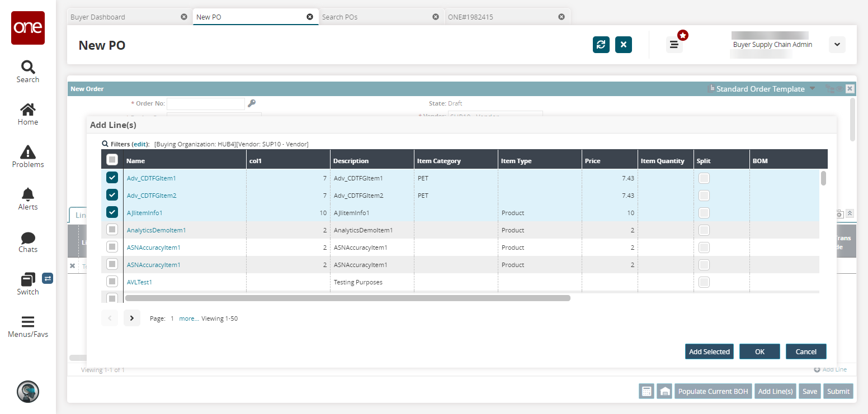Uncheck the Adv_CDTFGItem1 row checkbox
The height and width of the screenshot is (414, 868).
point(112,178)
